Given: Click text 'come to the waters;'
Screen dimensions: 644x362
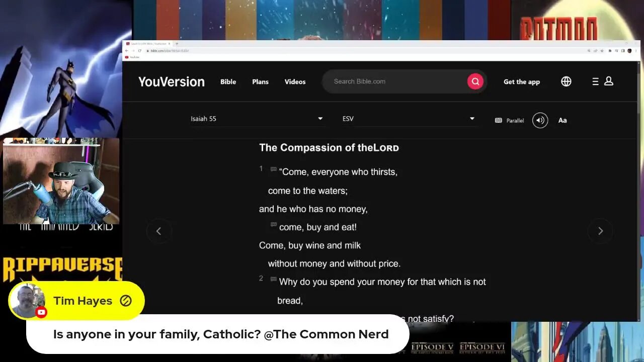Looking at the screenshot, I should click(308, 191).
